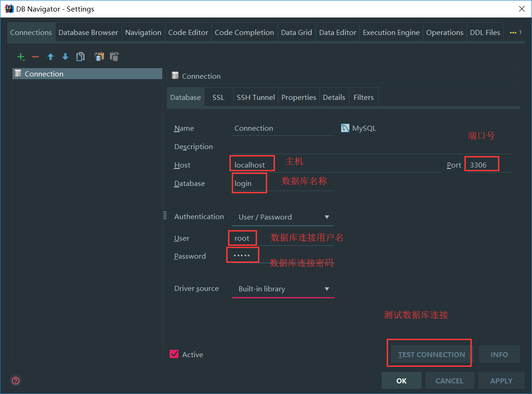532x394 pixels.
Task: Remove the selected connection using the minus icon
Action: 34,57
